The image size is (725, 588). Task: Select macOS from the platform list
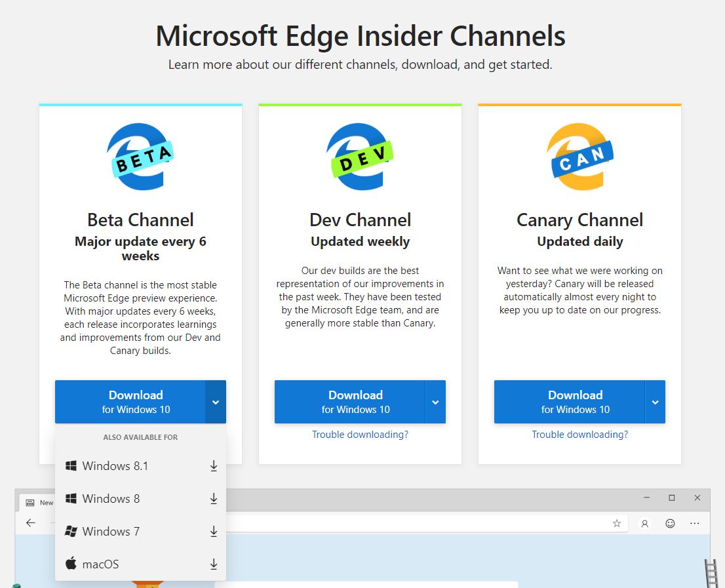pos(140,564)
